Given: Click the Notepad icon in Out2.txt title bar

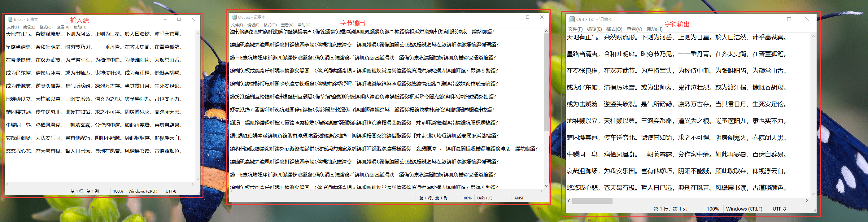Looking at the screenshot, I should 571,19.
